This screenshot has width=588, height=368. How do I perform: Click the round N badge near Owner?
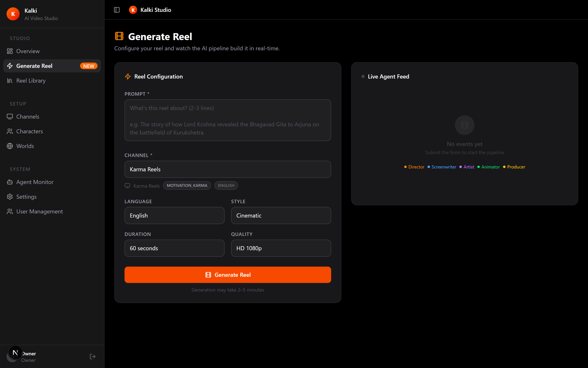click(x=15, y=352)
